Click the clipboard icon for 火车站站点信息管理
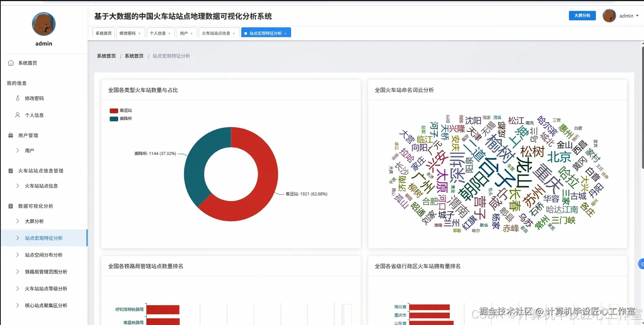Image resolution: width=644 pixels, height=325 pixels. 11,171
